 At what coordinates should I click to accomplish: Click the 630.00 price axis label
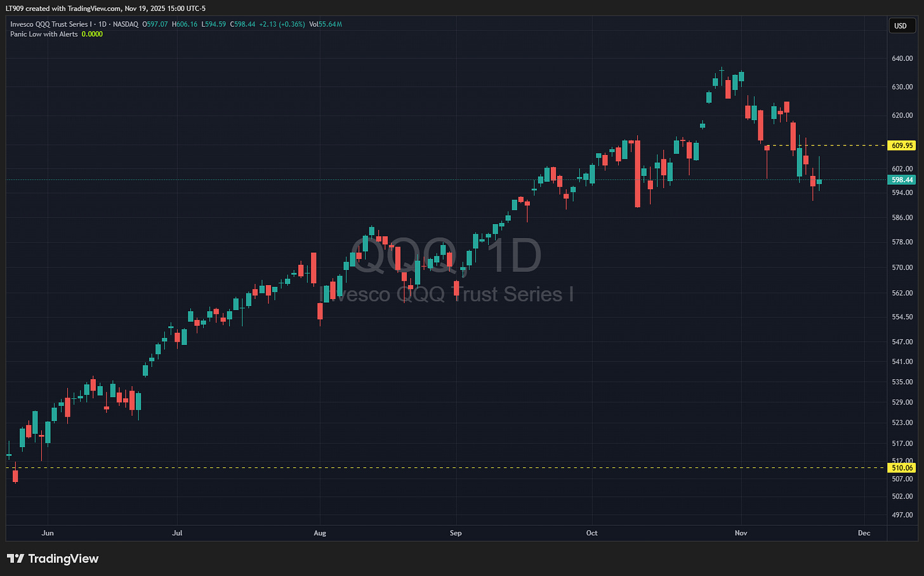click(902, 87)
